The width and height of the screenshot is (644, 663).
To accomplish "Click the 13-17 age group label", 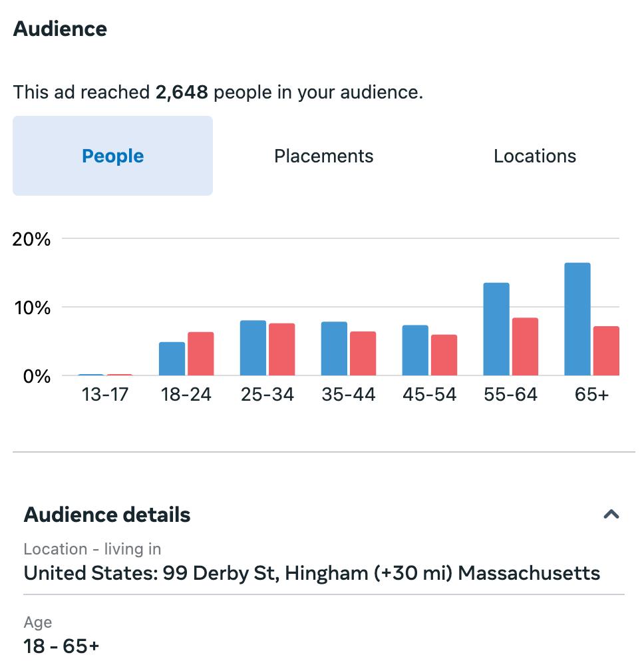I will pyautogui.click(x=104, y=395).
